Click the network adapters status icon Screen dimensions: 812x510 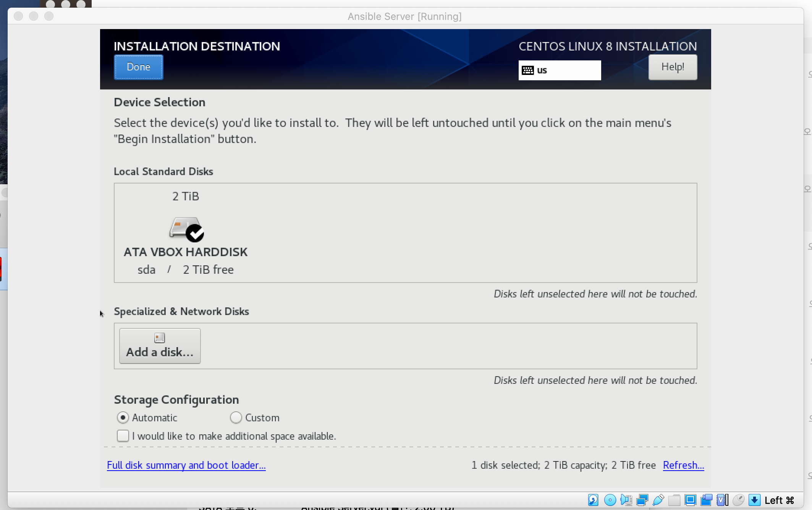click(642, 500)
